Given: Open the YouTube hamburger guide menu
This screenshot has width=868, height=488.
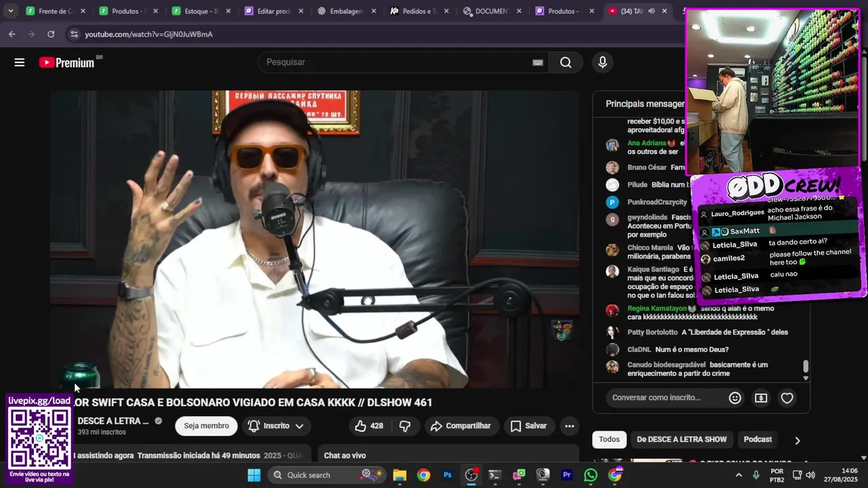Looking at the screenshot, I should 19,62.
